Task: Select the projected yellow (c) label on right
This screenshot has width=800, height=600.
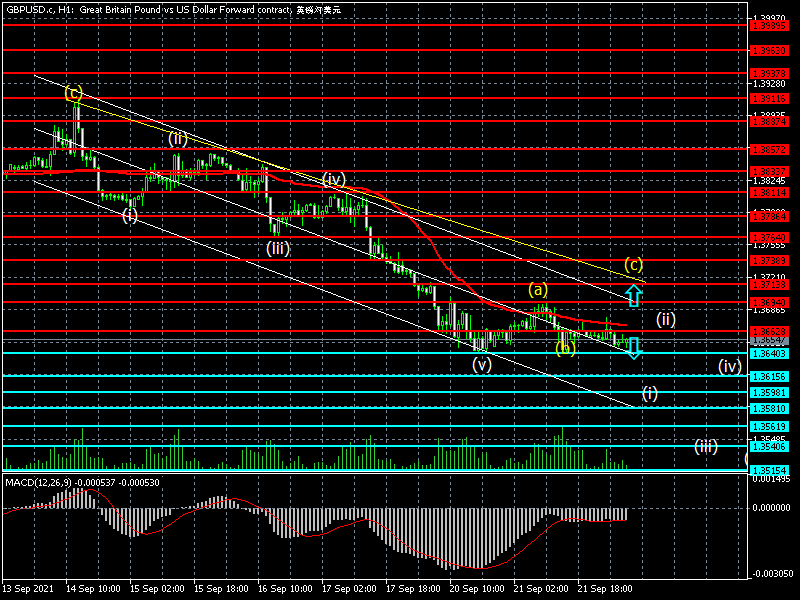Action: click(633, 265)
